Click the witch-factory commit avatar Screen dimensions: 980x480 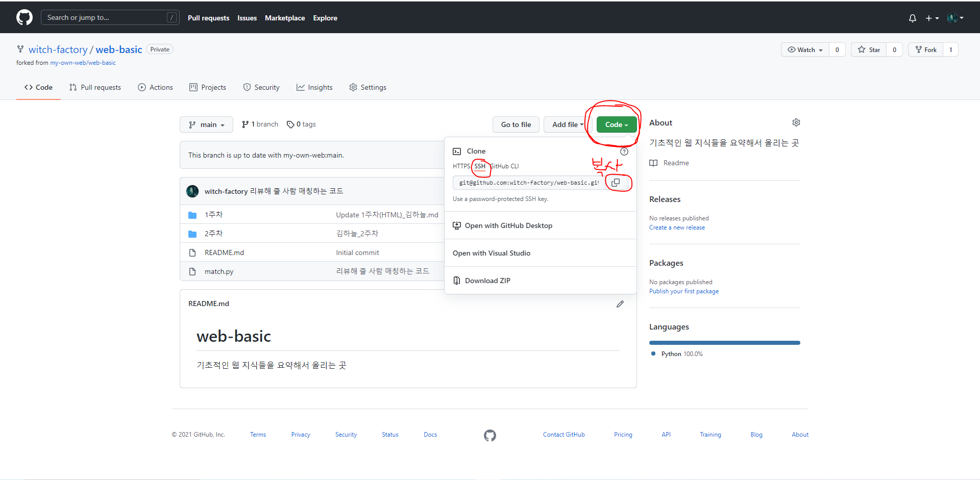(x=192, y=191)
